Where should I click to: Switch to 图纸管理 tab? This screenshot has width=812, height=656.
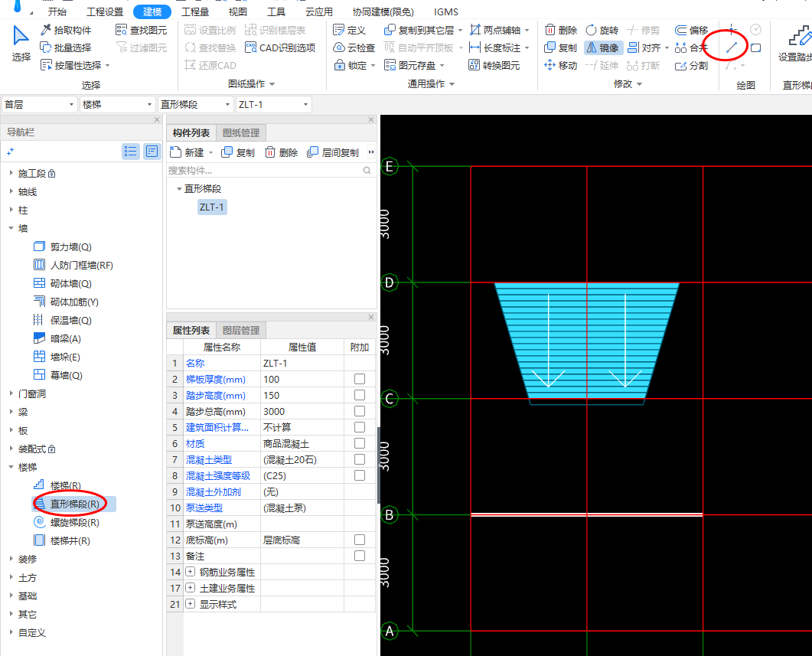tap(241, 133)
